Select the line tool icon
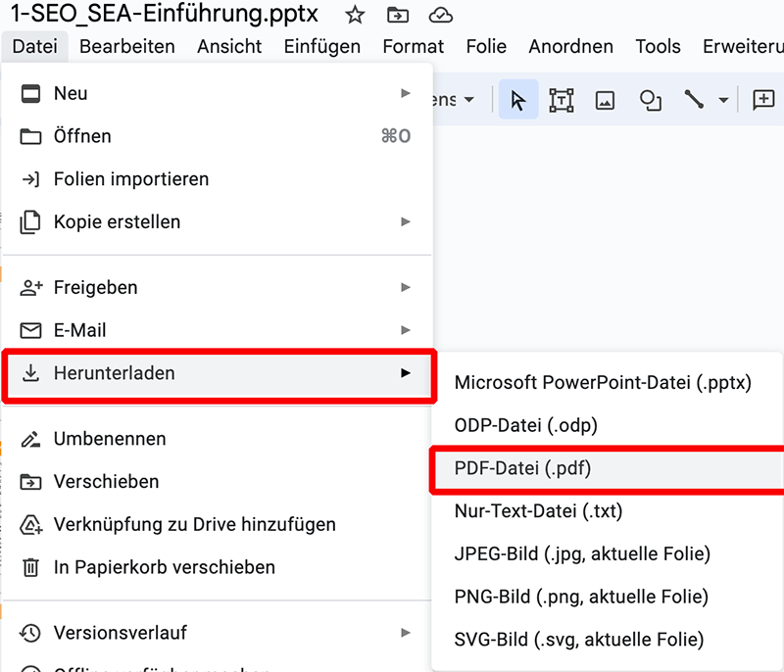 [695, 100]
